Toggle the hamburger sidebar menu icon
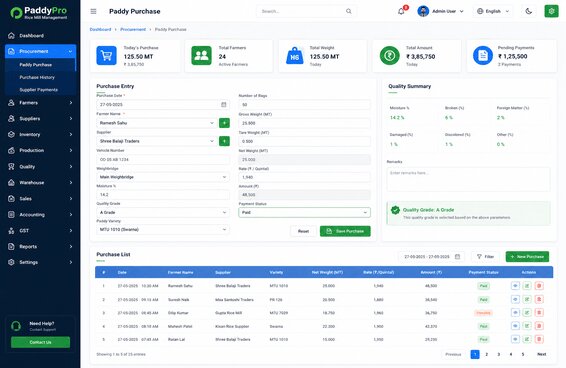 [x=93, y=12]
